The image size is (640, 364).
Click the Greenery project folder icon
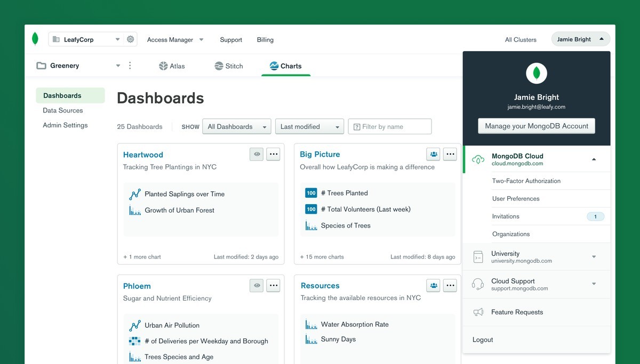point(41,66)
